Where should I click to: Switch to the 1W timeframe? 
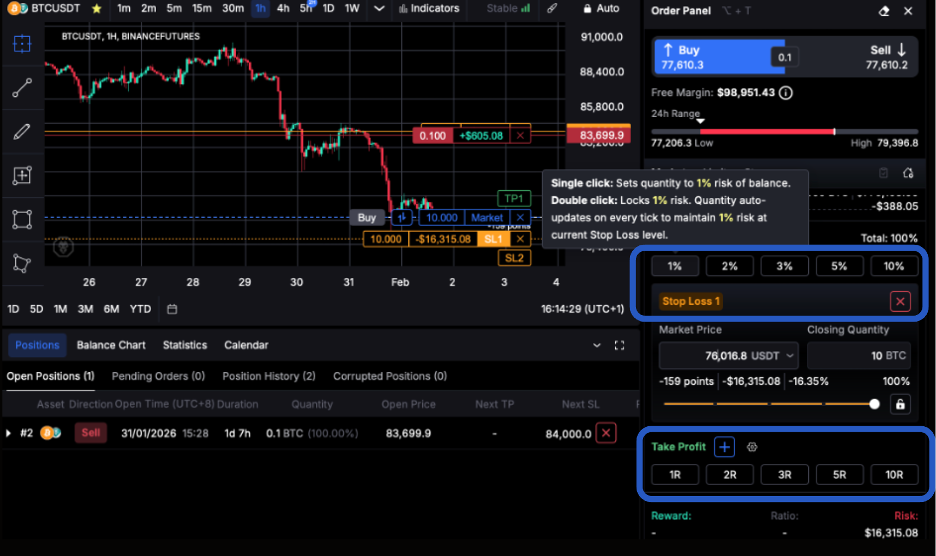pyautogui.click(x=352, y=8)
